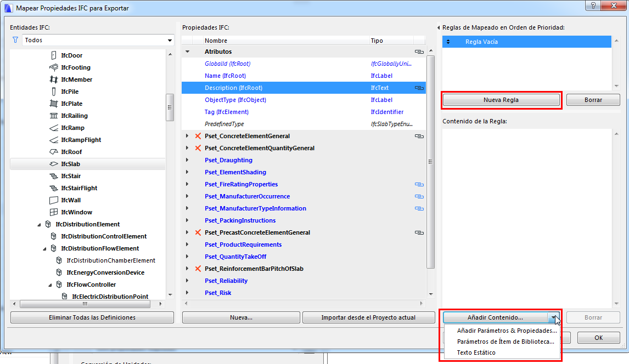Select the Name (IfcRoot) attribute
The width and height of the screenshot is (629, 364).
pyautogui.click(x=304, y=76)
